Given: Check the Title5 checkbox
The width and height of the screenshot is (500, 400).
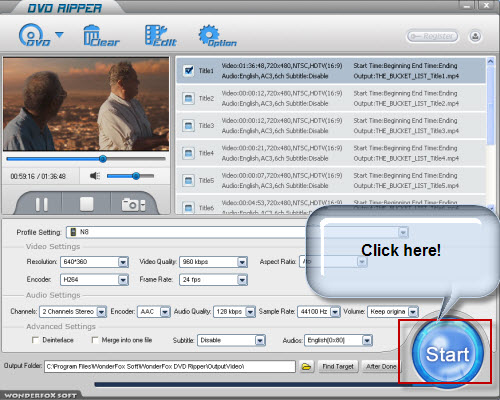Looking at the screenshot, I should 188,180.
